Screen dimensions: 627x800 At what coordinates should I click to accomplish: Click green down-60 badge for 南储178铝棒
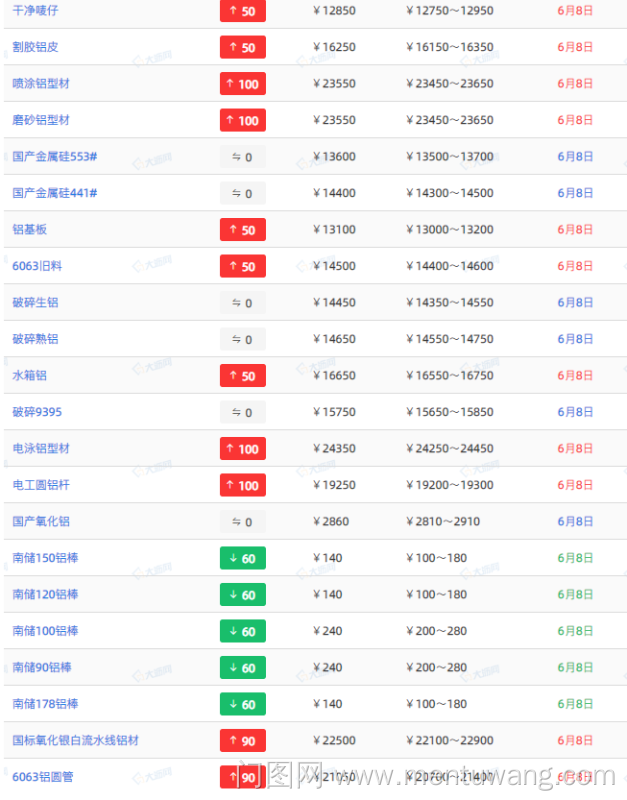click(242, 704)
